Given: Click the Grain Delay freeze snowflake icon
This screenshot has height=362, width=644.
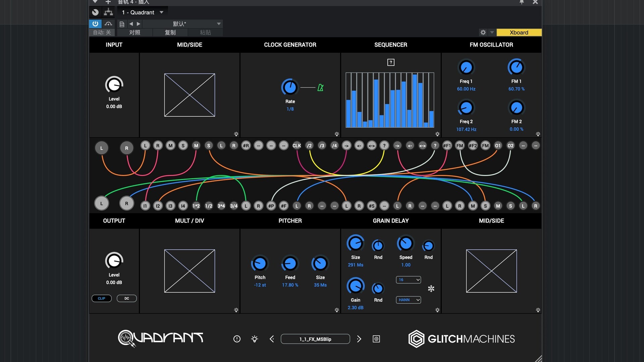Looking at the screenshot, I should (x=431, y=289).
